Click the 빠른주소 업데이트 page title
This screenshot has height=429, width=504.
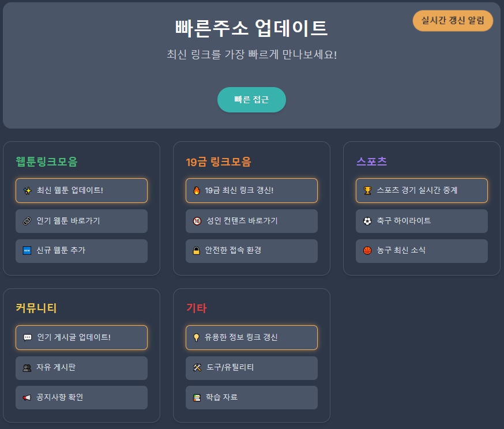(251, 28)
